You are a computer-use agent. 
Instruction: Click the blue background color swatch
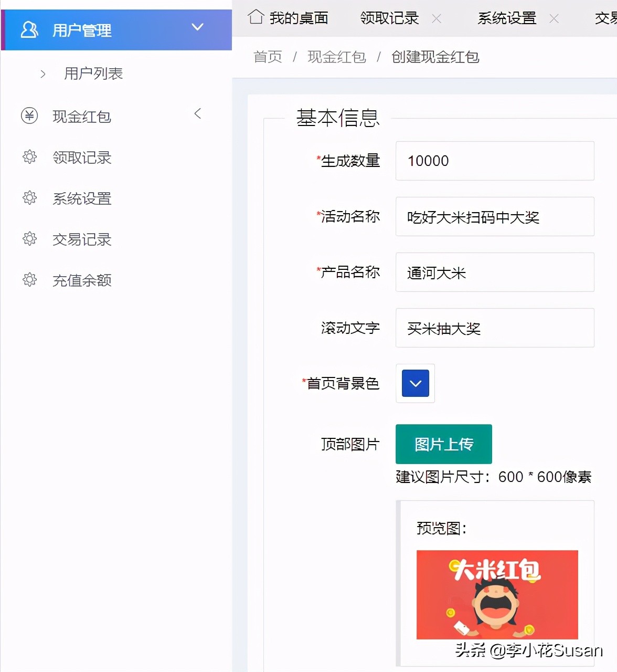pyautogui.click(x=415, y=383)
